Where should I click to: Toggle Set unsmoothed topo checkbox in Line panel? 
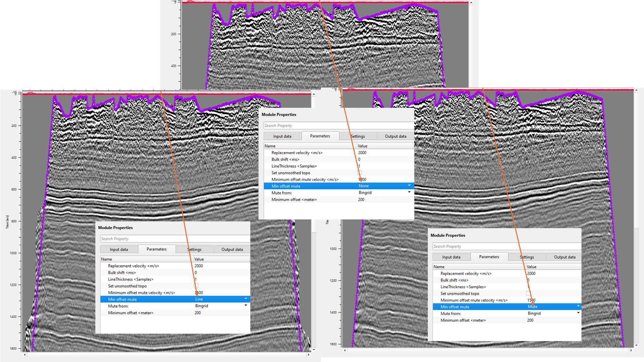point(196,286)
